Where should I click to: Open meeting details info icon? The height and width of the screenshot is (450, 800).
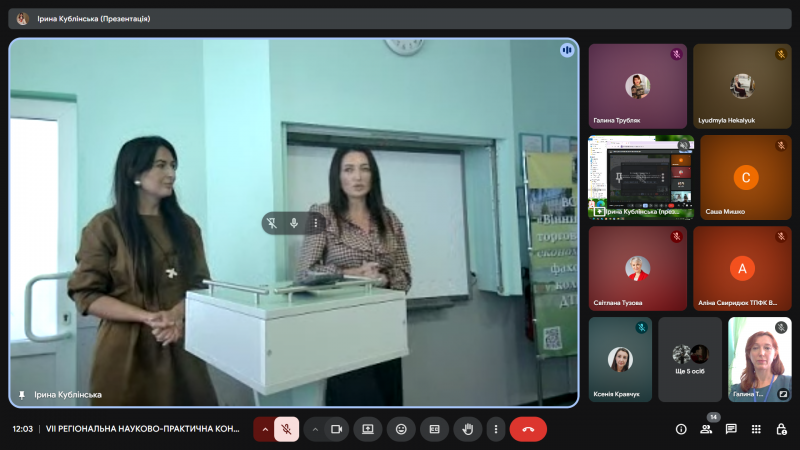(x=681, y=429)
